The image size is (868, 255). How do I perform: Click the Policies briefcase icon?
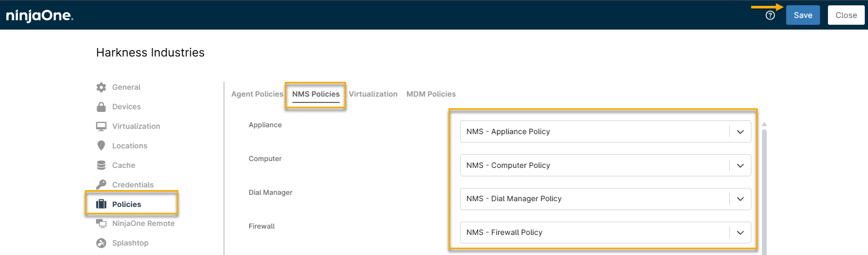point(101,204)
